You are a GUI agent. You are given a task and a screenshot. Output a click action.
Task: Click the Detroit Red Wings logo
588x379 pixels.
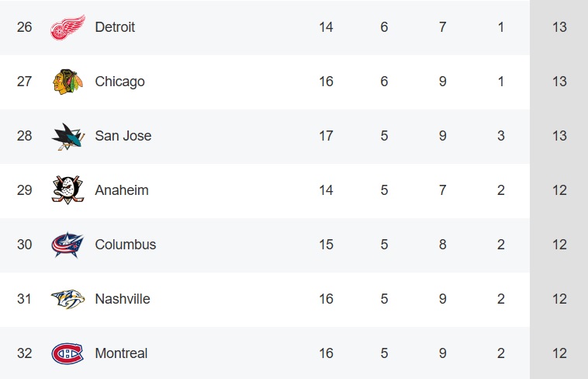point(67,27)
